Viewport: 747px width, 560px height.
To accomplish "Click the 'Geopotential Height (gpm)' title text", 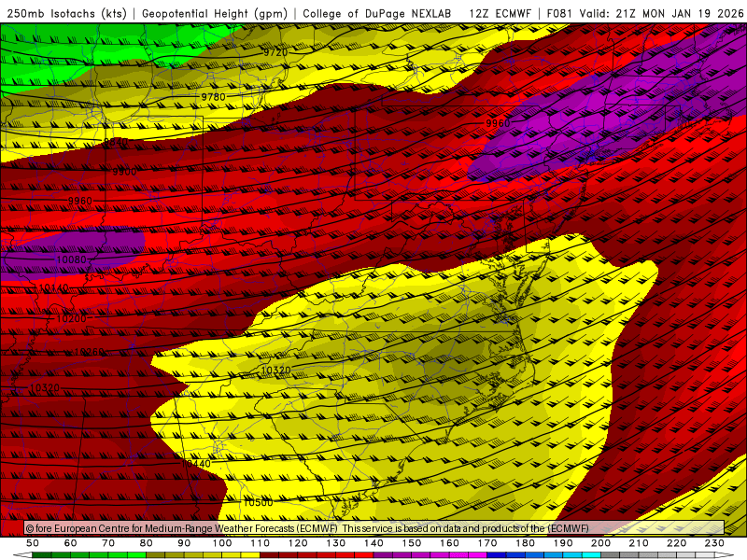I will tap(215, 14).
